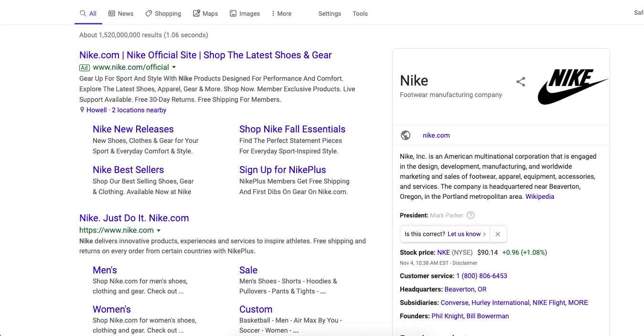Expand the arrow next to https://www.nike.com
Screen dimensions: 644x336
tap(159, 230)
